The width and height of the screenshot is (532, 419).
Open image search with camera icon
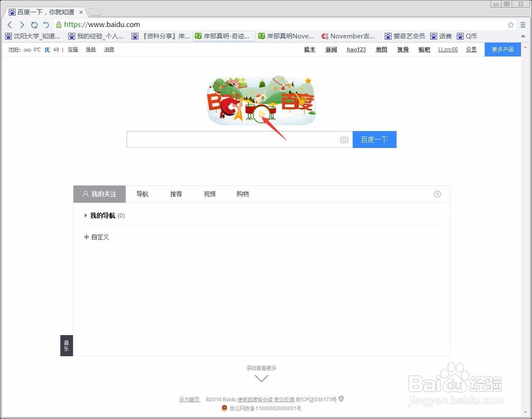pos(344,140)
